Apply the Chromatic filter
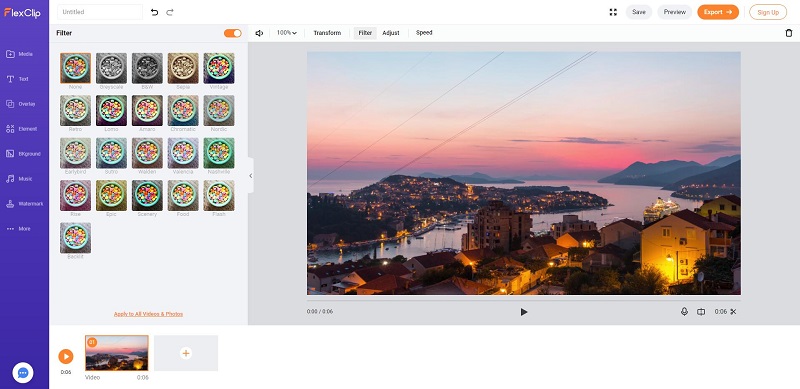Screen dimensions: 800x389 click(x=183, y=110)
